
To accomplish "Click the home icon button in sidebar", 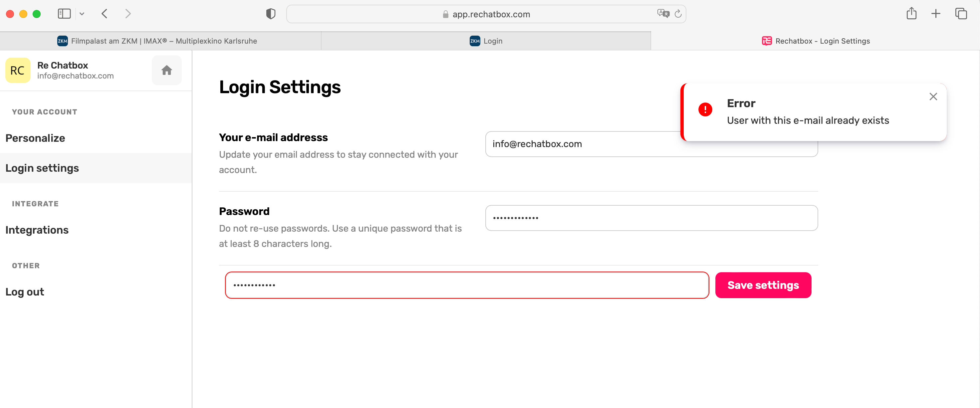I will (167, 70).
